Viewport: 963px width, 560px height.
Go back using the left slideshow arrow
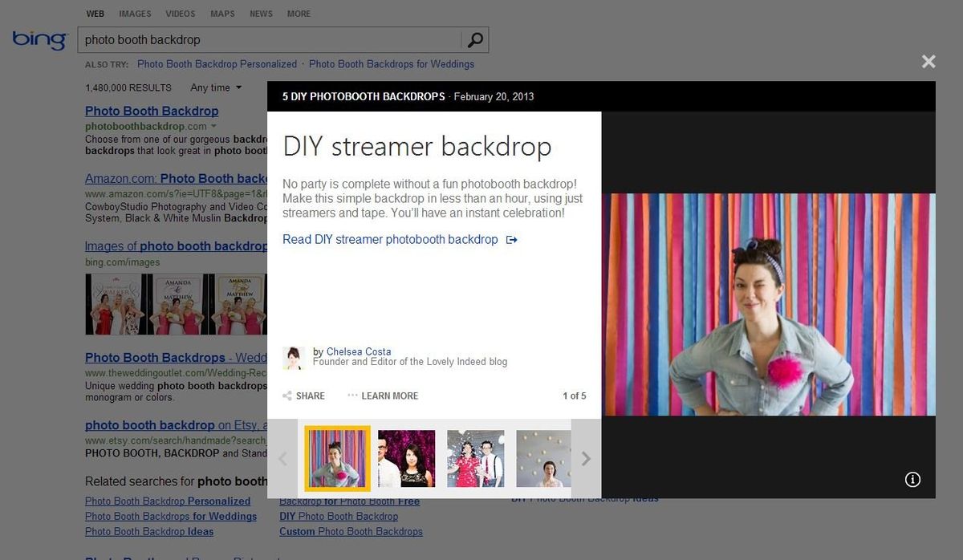282,458
